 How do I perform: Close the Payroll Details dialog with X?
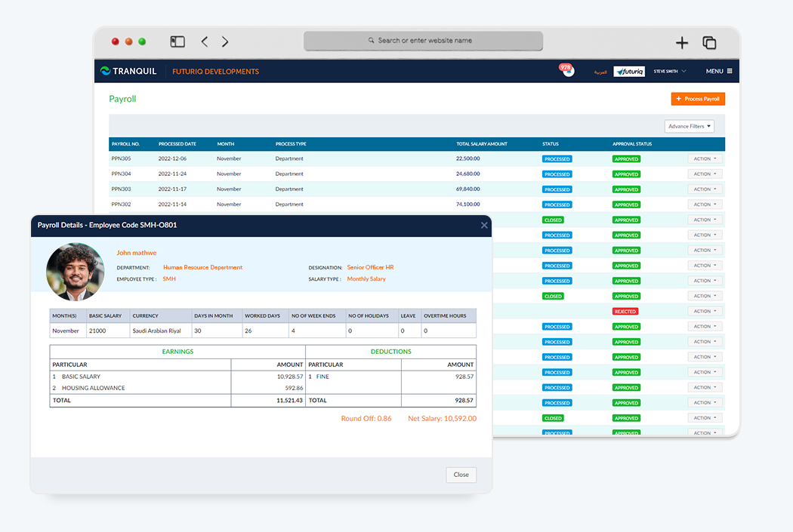click(484, 225)
